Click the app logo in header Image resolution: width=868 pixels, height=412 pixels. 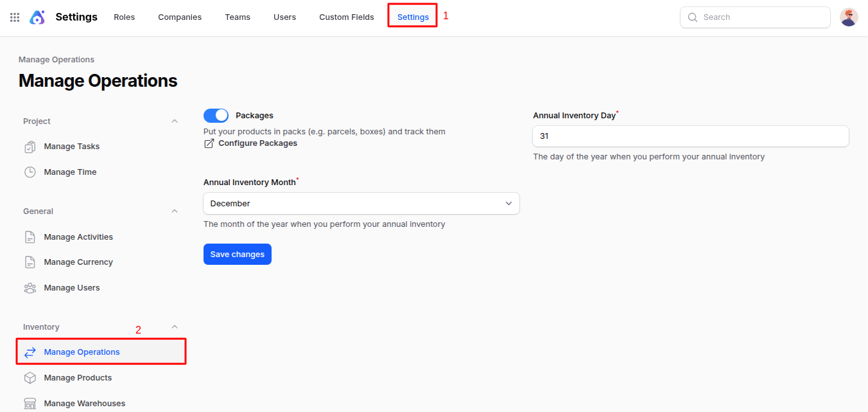click(x=37, y=17)
